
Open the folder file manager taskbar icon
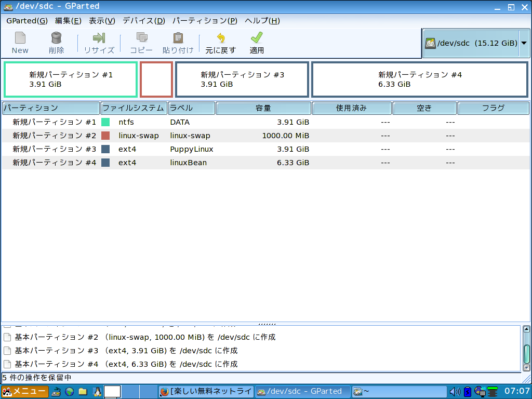pyautogui.click(x=83, y=392)
